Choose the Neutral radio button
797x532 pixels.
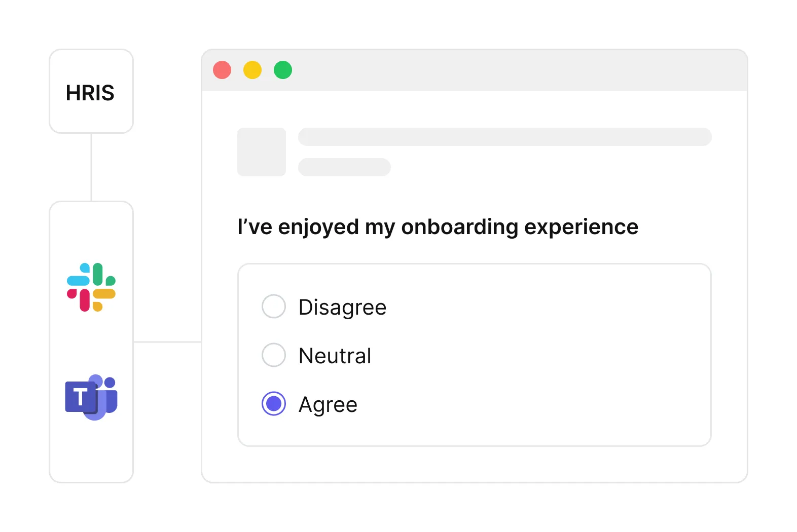click(274, 355)
